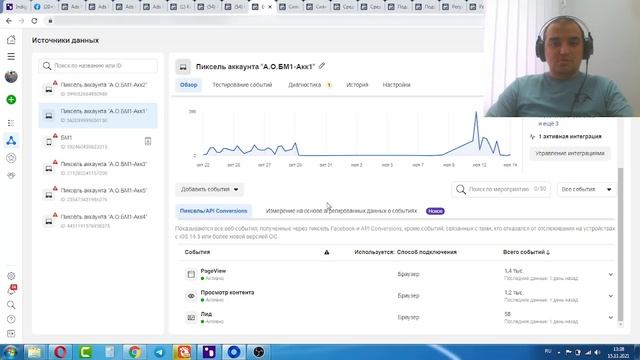Click the Лид event name
The width and height of the screenshot is (640, 360).
[x=206, y=314]
